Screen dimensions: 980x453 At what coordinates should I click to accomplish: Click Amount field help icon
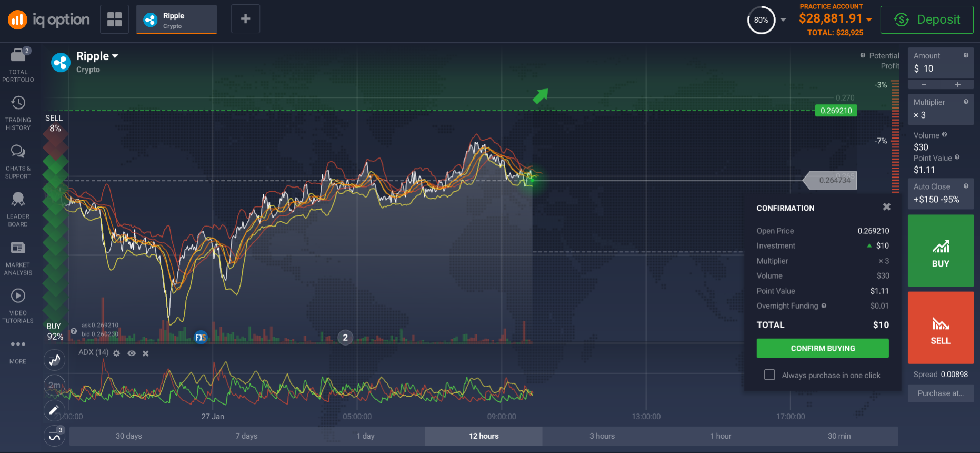pyautogui.click(x=966, y=55)
